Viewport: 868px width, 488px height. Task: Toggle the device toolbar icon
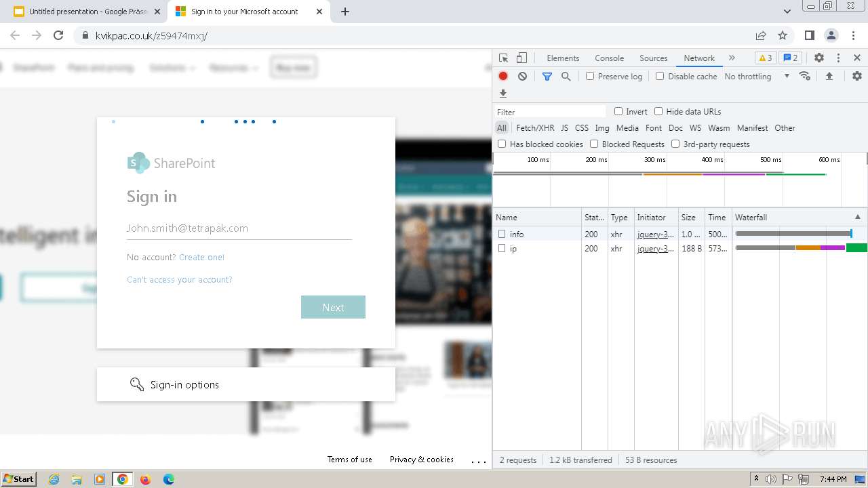(521, 58)
